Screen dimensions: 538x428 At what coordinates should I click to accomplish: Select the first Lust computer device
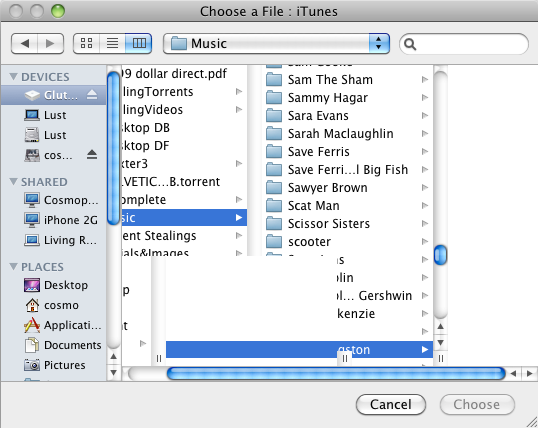(x=54, y=115)
